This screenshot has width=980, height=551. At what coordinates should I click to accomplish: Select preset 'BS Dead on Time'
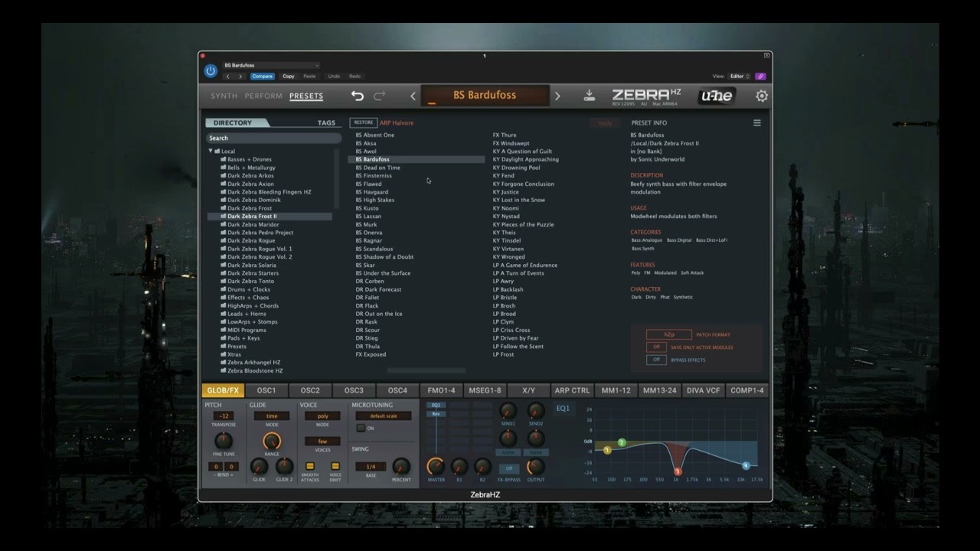(377, 168)
